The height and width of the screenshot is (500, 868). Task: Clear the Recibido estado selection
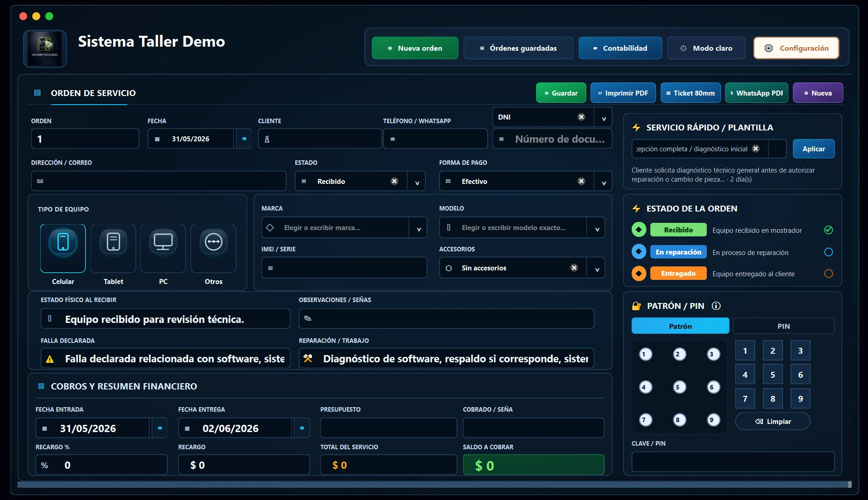tap(394, 181)
